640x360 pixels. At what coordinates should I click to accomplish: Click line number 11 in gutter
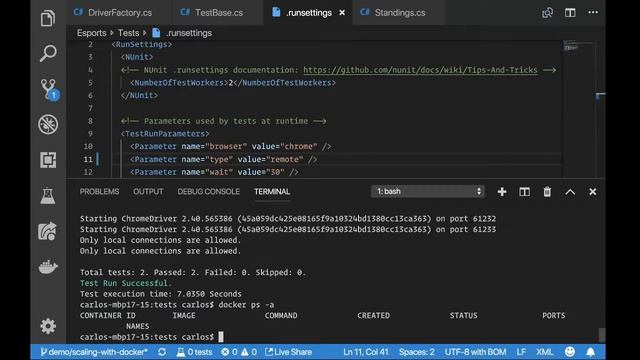[88, 159]
